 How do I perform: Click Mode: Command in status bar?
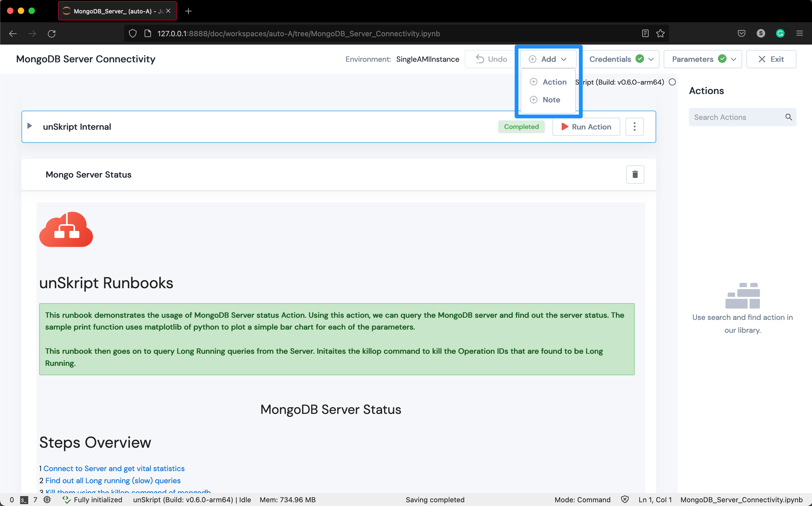coord(582,500)
